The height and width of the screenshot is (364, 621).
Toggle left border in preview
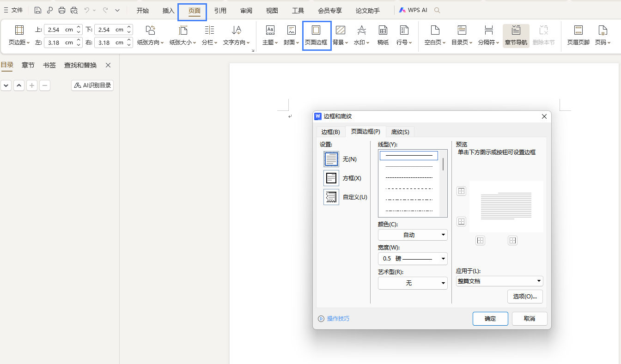481,240
